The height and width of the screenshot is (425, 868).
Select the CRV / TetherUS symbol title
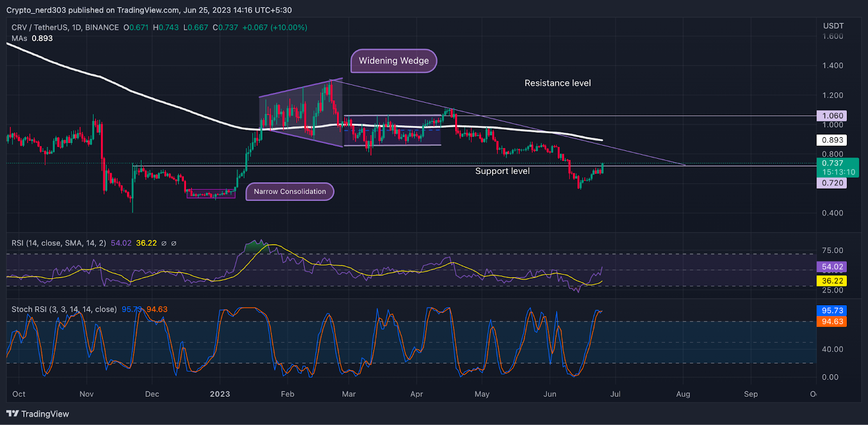click(x=65, y=27)
